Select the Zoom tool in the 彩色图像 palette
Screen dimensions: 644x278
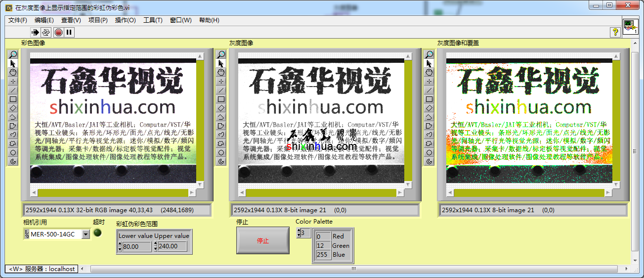tap(13, 54)
